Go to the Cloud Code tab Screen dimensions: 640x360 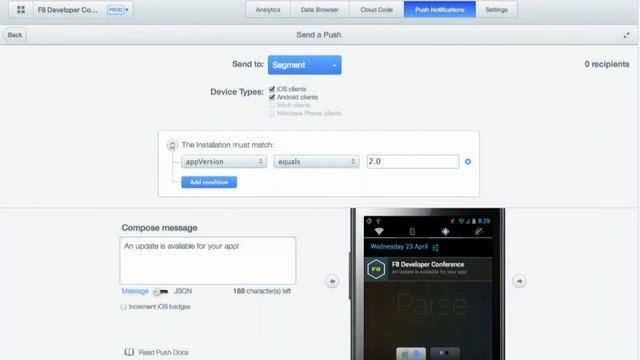pyautogui.click(x=376, y=9)
